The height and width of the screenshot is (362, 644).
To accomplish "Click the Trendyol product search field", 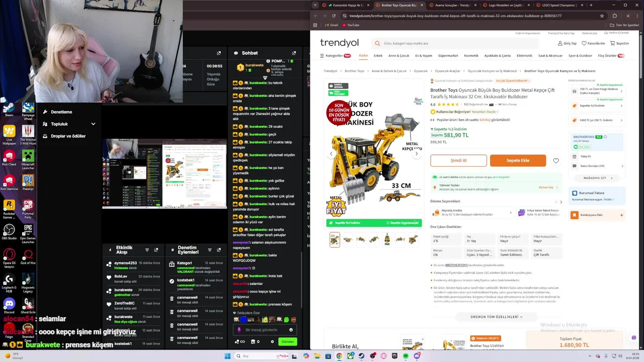I will (x=456, y=43).
